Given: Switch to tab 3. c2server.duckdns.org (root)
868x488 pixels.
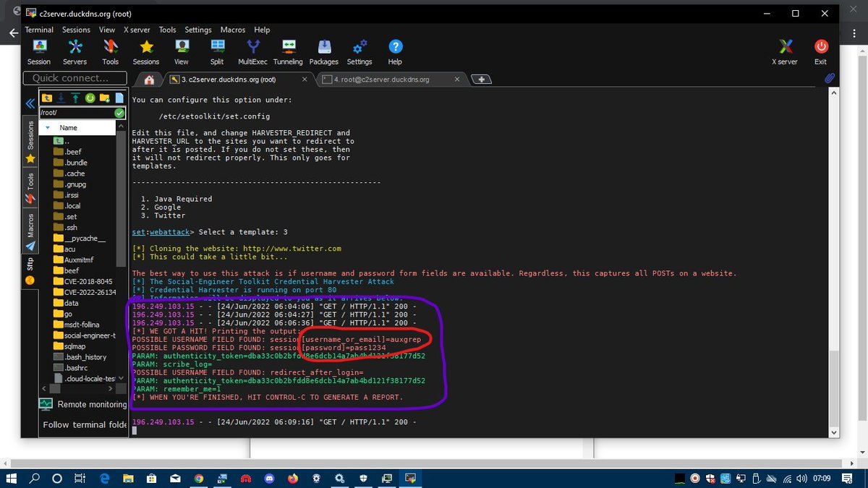Looking at the screenshot, I should tap(239, 80).
